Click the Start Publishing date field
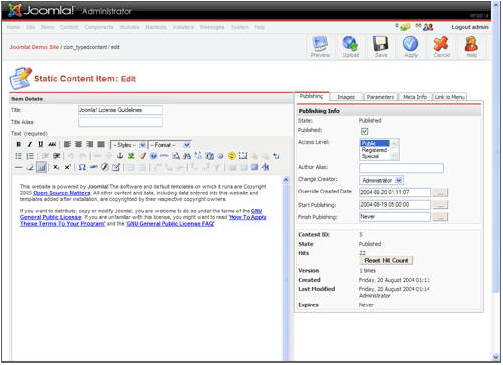This screenshot has height=365, width=503. tap(395, 204)
